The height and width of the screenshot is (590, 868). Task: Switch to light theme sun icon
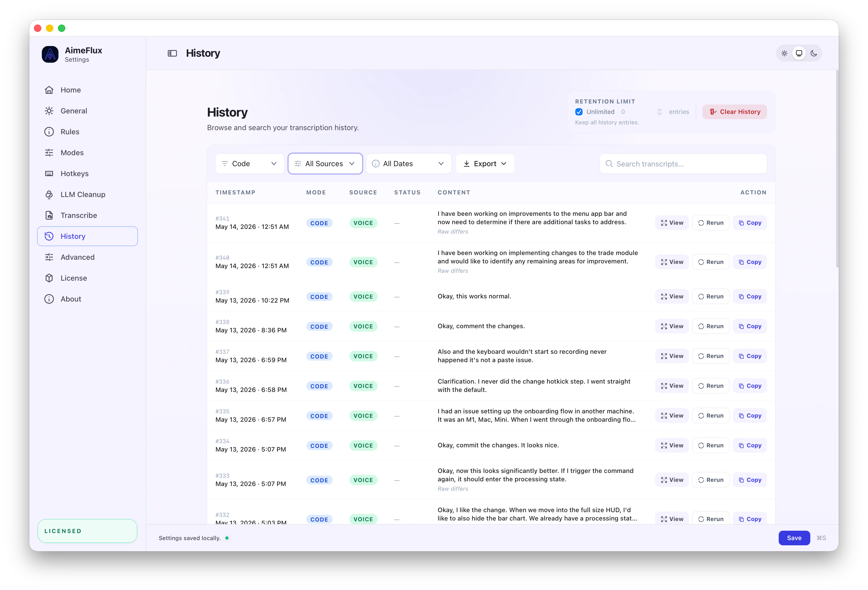point(784,53)
